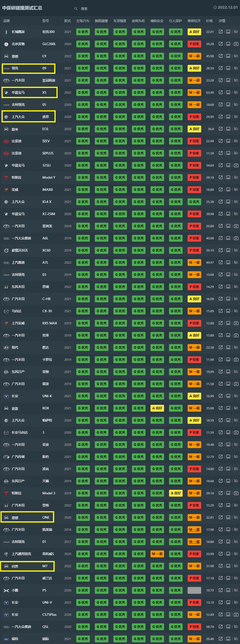Click the 中保研碰撞测试汇总 page title
Screen dimensions: 240x644
tap(22, 8)
